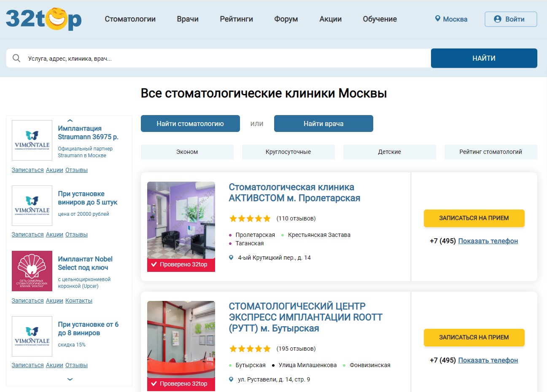
Task: Collapse sidebar ads with the up chevron
Action: [x=69, y=120]
